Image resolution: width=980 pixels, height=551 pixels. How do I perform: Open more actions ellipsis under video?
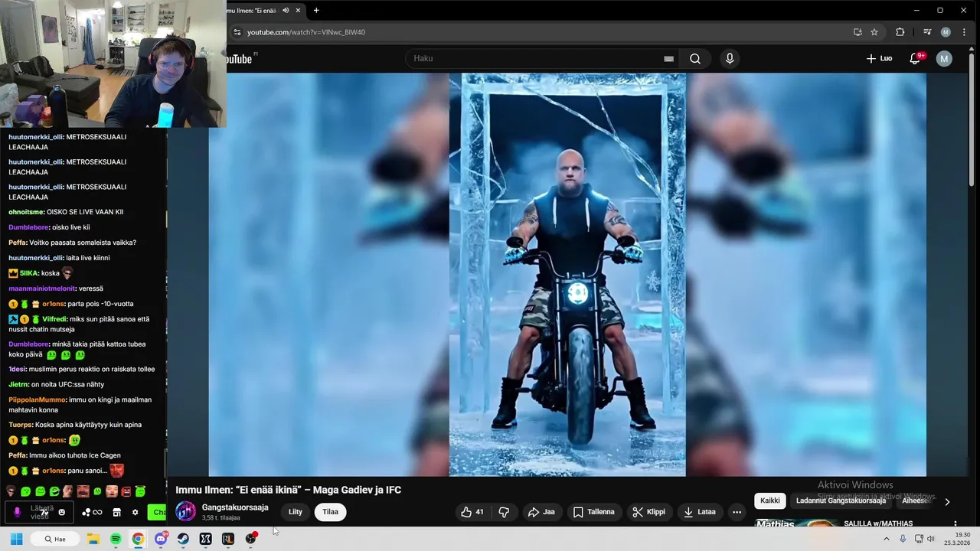coord(737,512)
